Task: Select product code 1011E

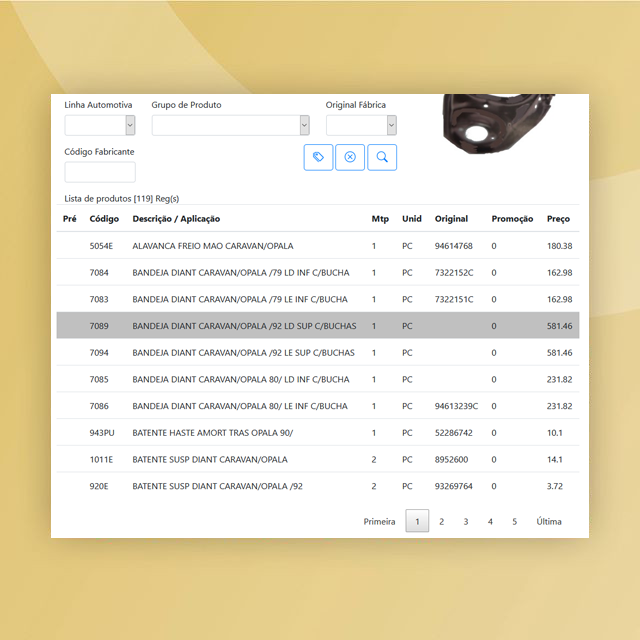Action: (x=101, y=459)
